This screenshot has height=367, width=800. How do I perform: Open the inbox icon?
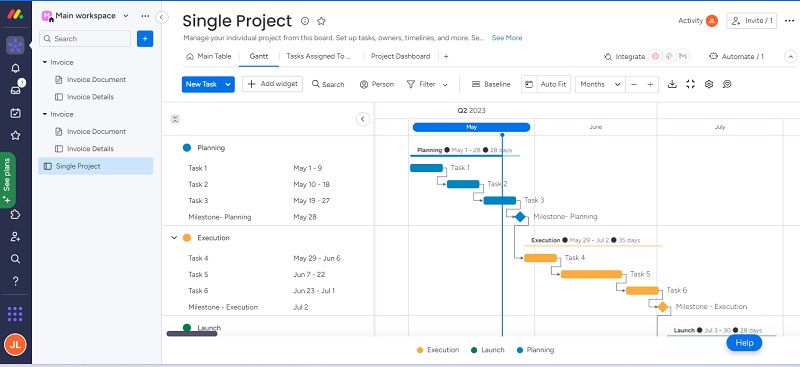pyautogui.click(x=15, y=90)
